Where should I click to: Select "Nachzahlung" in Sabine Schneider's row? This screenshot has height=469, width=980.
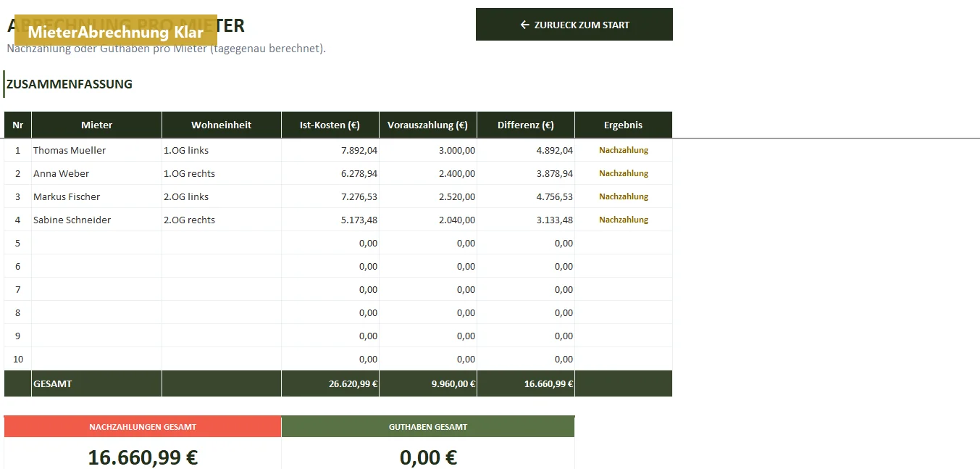[624, 220]
